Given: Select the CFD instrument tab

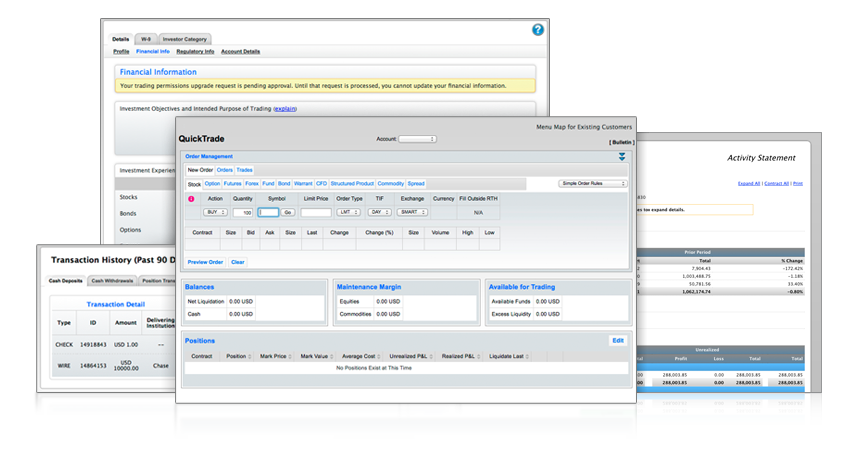Looking at the screenshot, I should pyautogui.click(x=322, y=184).
